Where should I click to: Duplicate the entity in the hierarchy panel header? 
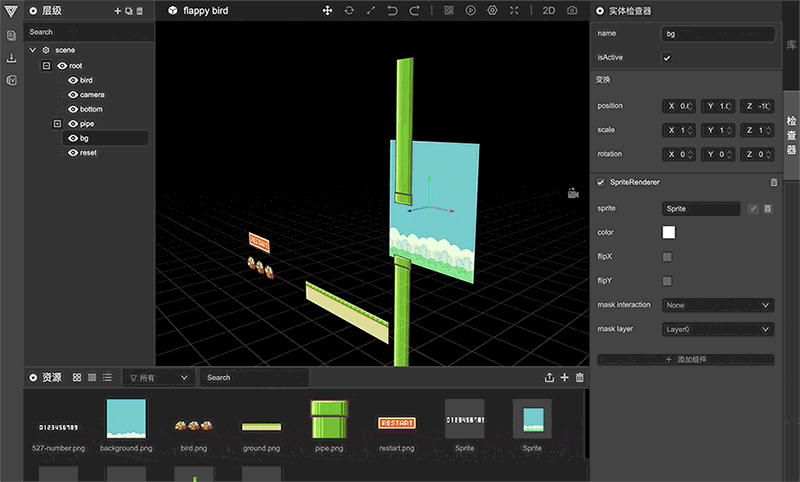click(x=129, y=11)
